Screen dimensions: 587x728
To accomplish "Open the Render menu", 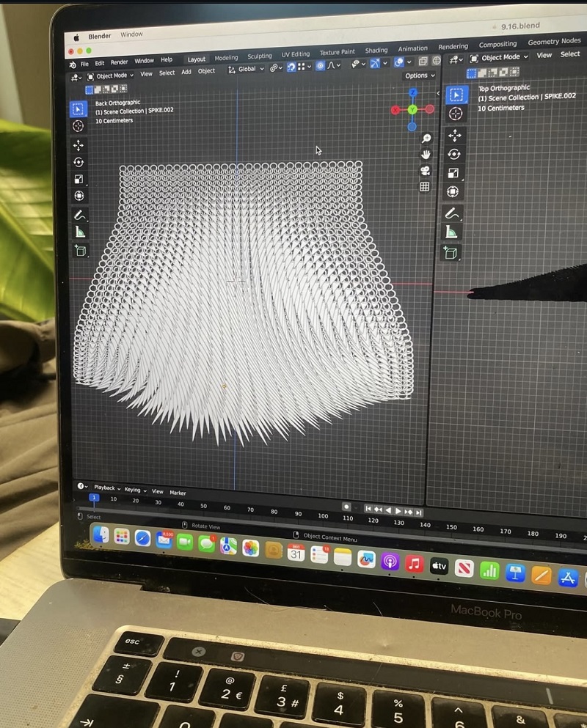I will click(119, 62).
